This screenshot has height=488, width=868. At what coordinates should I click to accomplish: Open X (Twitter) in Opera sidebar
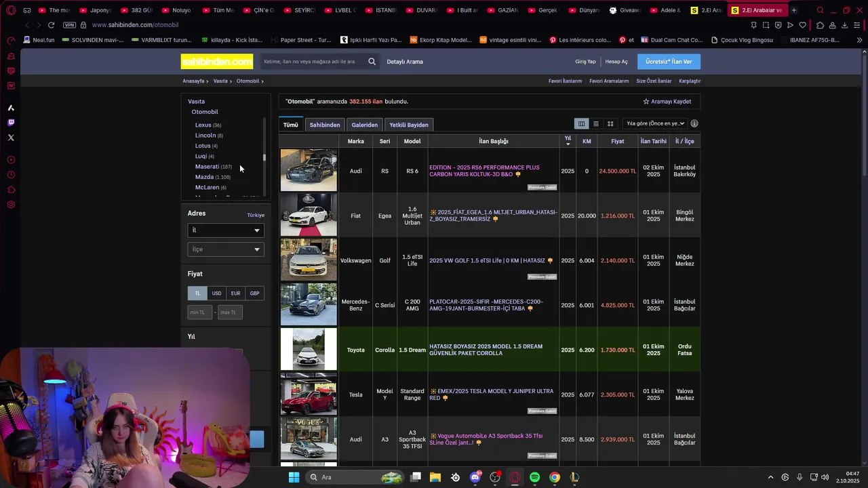click(x=11, y=138)
